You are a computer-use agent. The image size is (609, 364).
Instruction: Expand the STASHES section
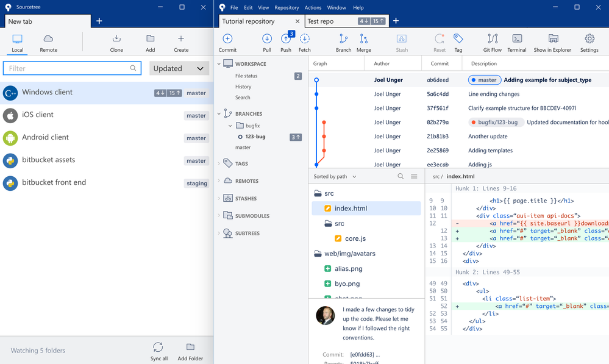coord(219,199)
